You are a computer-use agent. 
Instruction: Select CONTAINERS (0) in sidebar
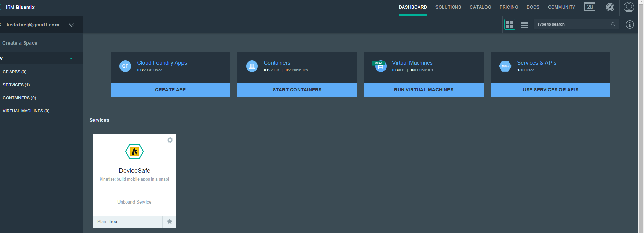pos(20,98)
